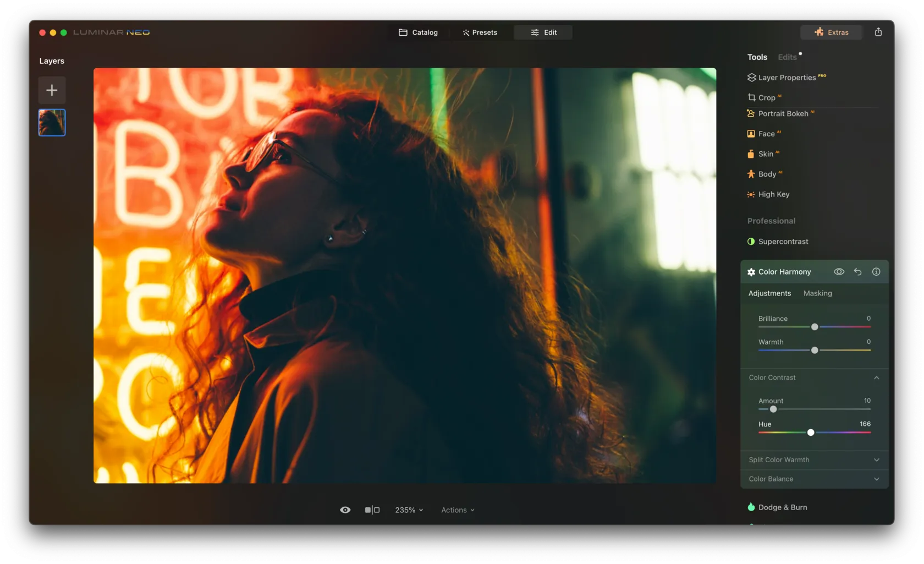This screenshot has width=924, height=564.
Task: Open the Face AI tool
Action: click(766, 134)
